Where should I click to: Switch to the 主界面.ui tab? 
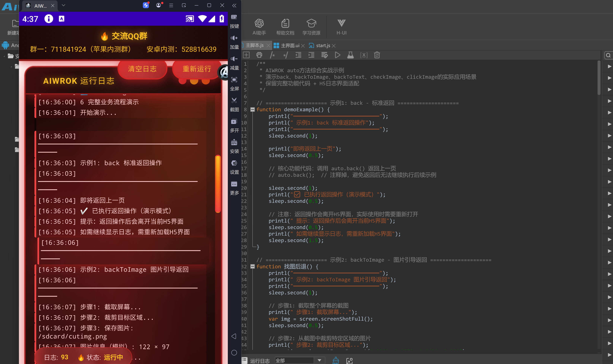tap(290, 46)
